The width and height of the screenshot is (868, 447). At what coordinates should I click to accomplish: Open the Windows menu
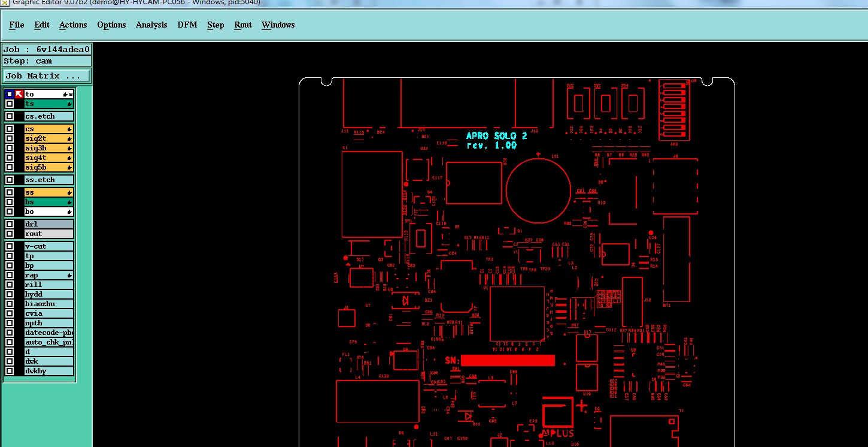tap(278, 25)
